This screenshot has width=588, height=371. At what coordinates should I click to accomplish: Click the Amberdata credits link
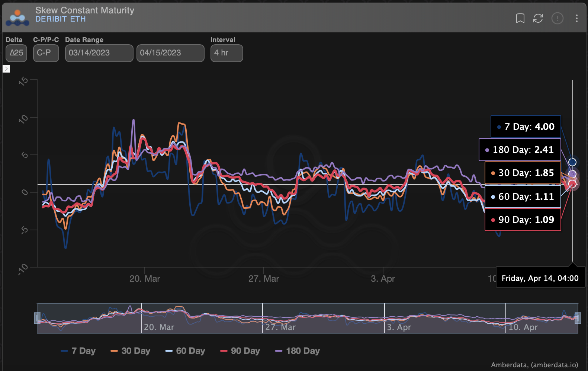pyautogui.click(x=534, y=365)
